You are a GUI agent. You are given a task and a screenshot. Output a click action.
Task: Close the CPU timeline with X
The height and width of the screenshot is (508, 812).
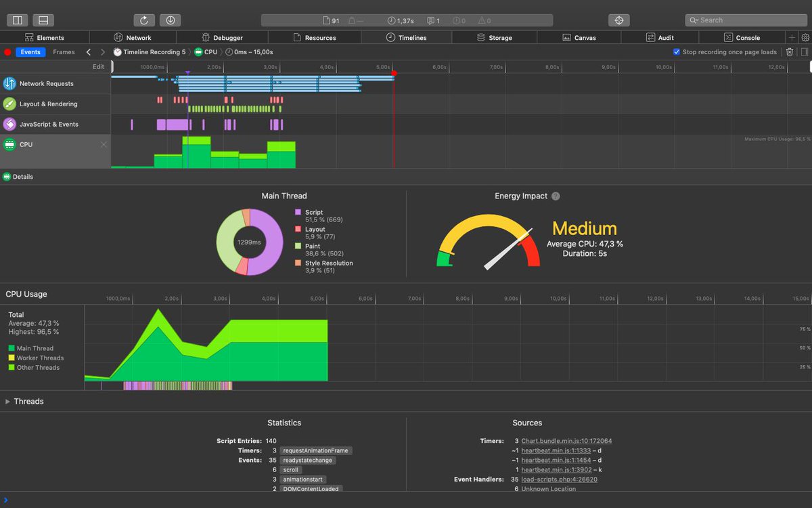tap(104, 144)
